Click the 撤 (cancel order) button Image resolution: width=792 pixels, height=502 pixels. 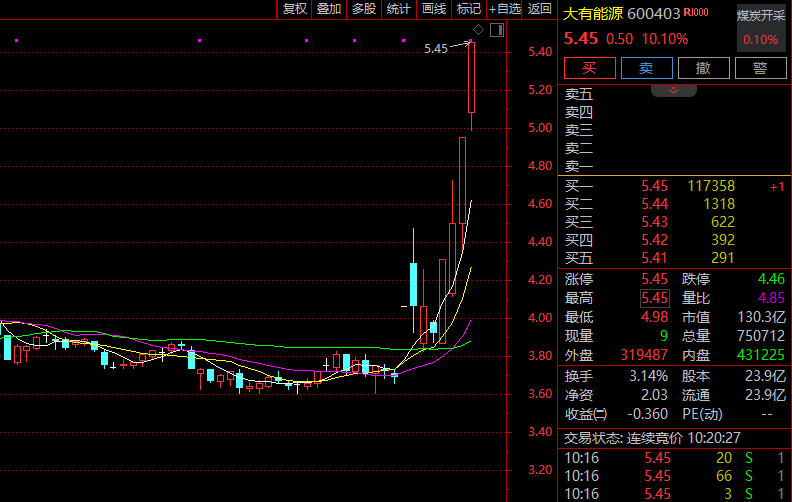(703, 68)
